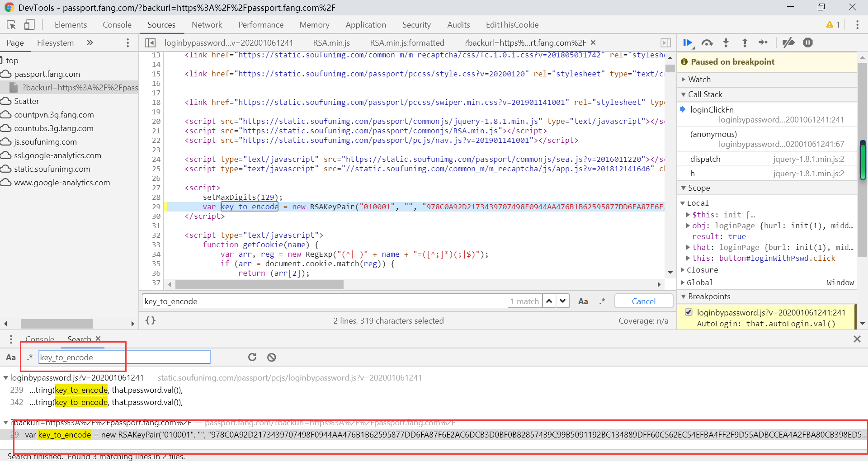Close the ?backurl editor file tab
The width and height of the screenshot is (868, 461).
593,42
